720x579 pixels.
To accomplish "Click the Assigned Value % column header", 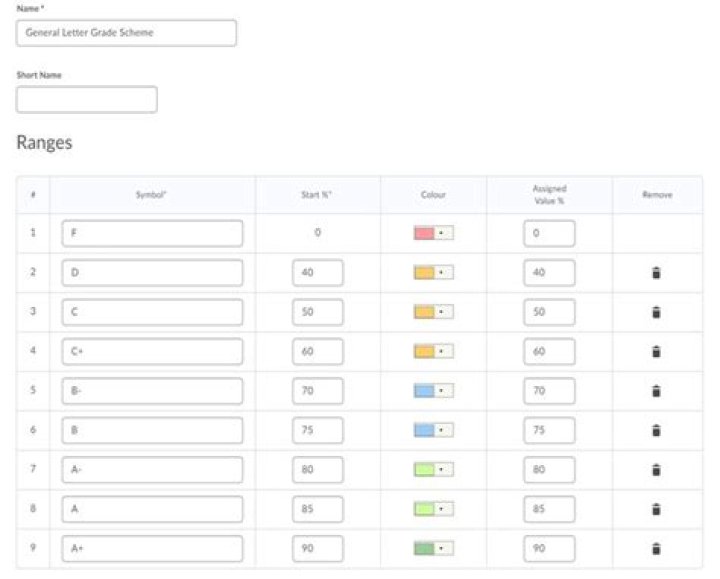I will tap(550, 195).
